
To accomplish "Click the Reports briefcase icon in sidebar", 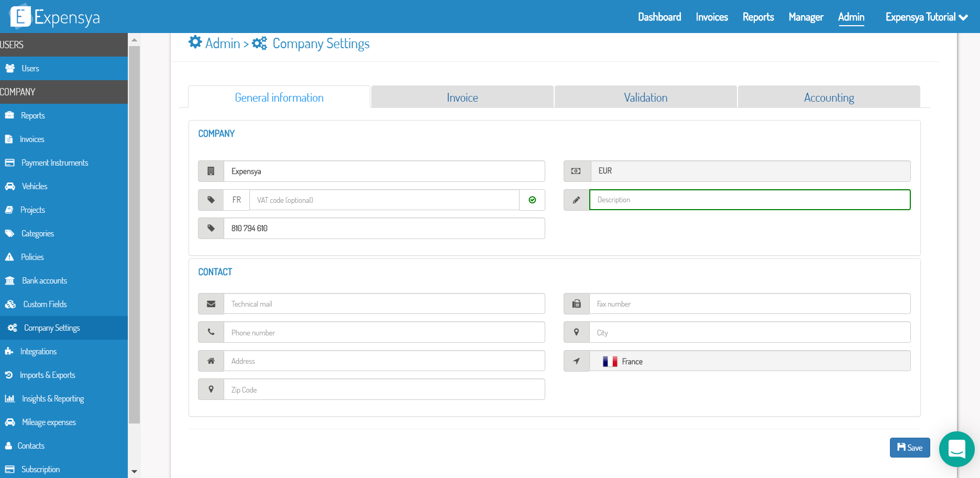I will [9, 115].
